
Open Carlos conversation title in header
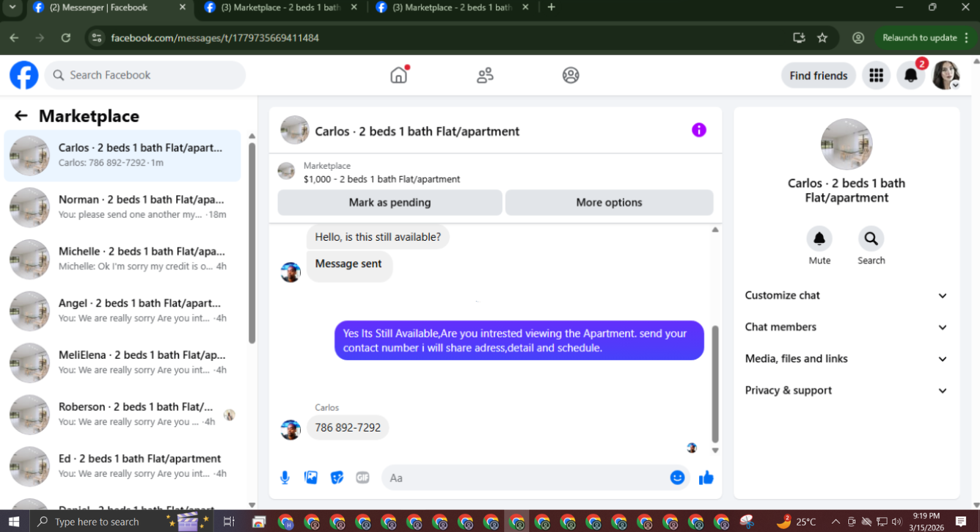(417, 131)
